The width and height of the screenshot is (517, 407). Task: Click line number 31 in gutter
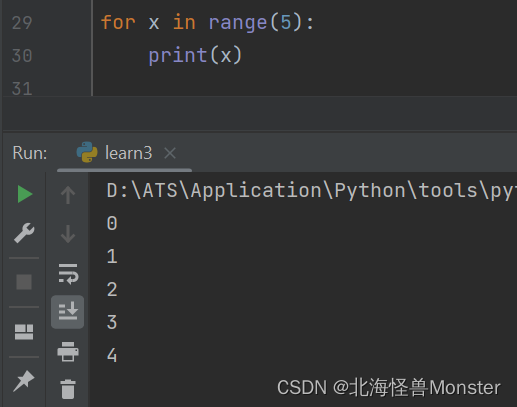[22, 89]
